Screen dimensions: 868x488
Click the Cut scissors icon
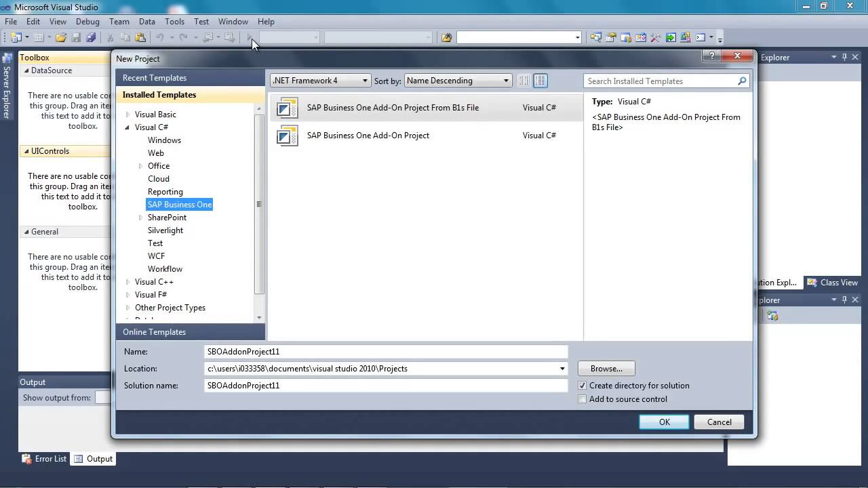tap(110, 38)
